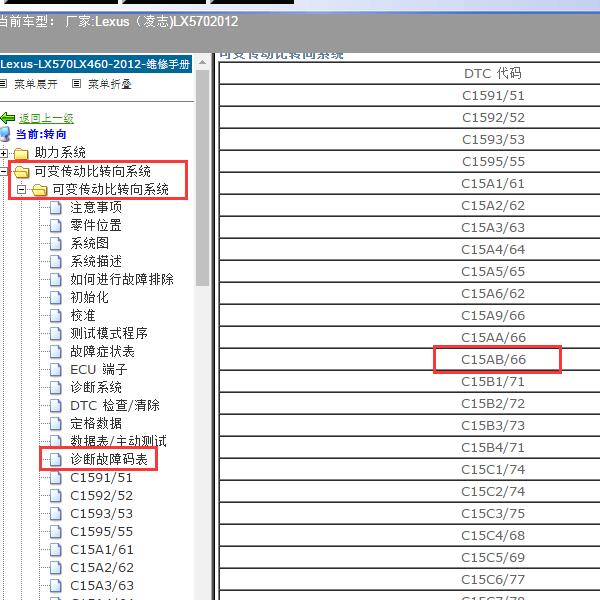Open the C1593/53 tree document icon
The width and height of the screenshot is (600, 600).
(x=56, y=514)
